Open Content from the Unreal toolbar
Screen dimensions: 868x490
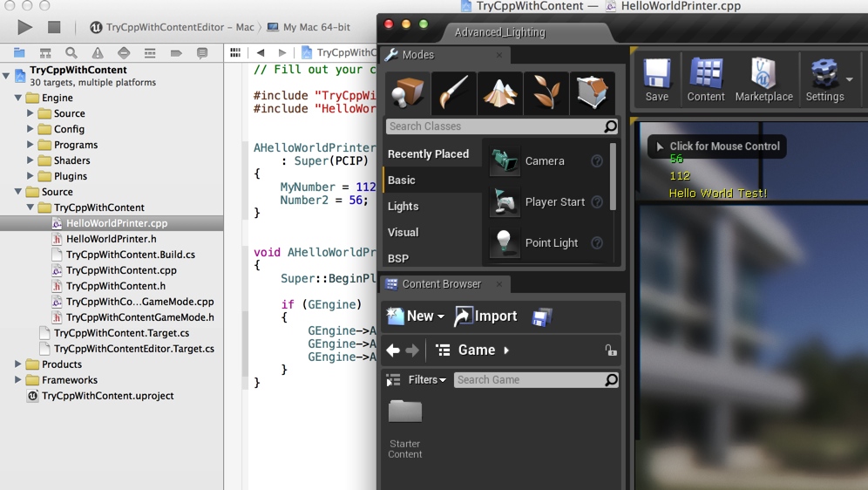point(706,79)
